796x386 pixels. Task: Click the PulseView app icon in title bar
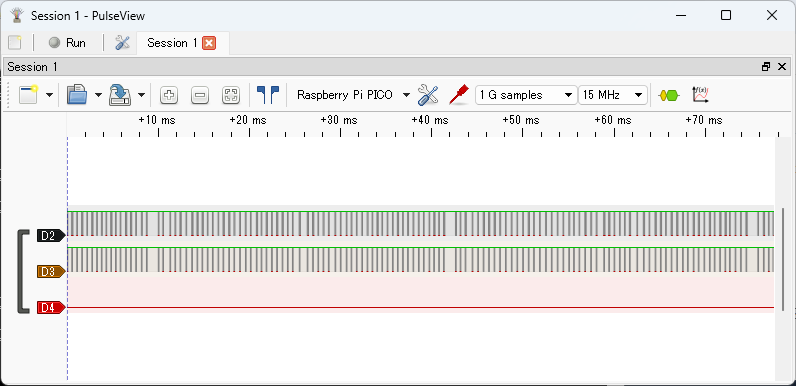click(x=17, y=15)
